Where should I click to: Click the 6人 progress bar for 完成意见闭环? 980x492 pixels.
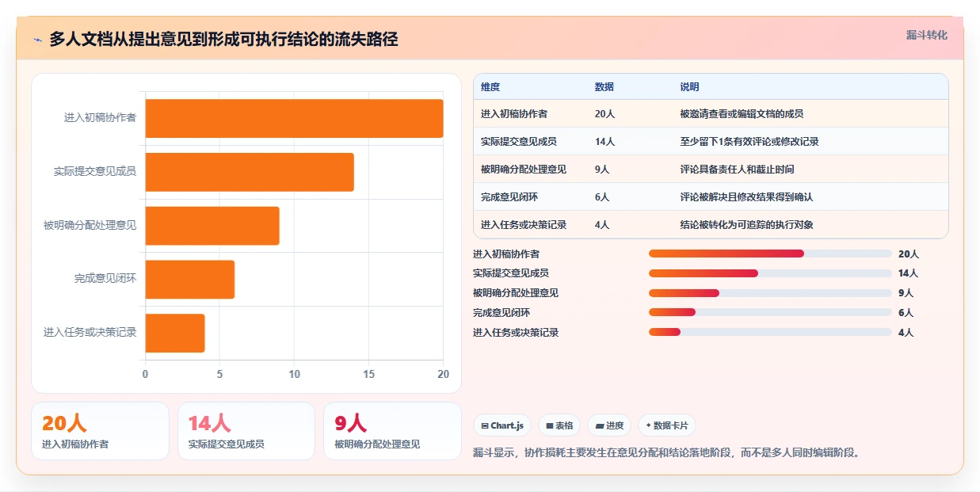770,313
